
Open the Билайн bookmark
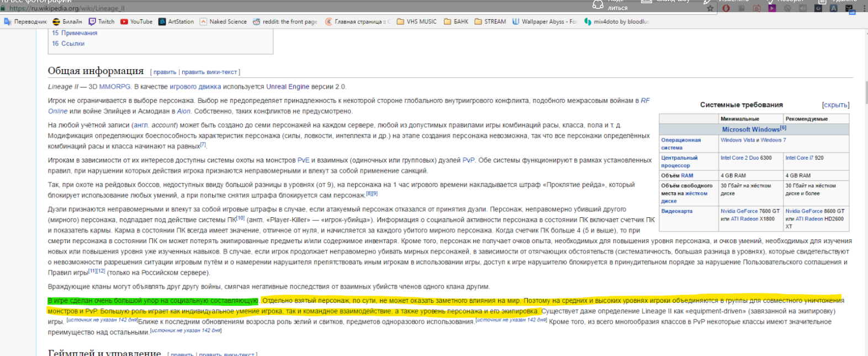[x=67, y=22]
